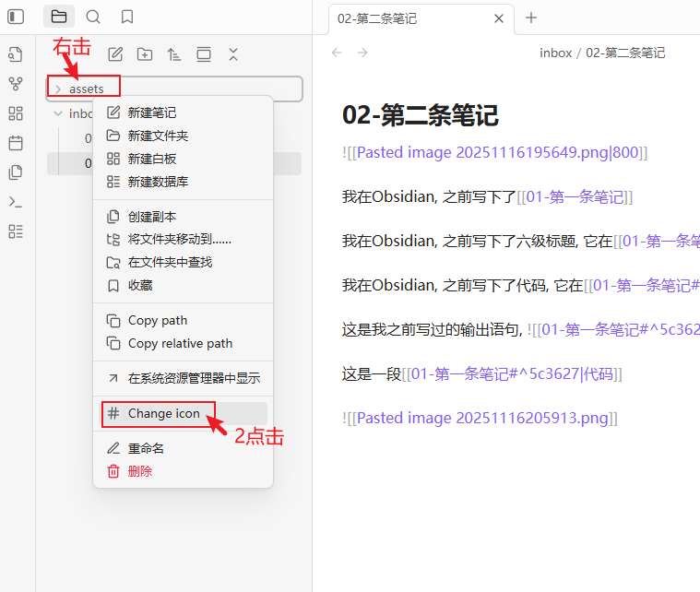Open graph view from the ribbon
The height and width of the screenshot is (592, 700).
[x=16, y=84]
